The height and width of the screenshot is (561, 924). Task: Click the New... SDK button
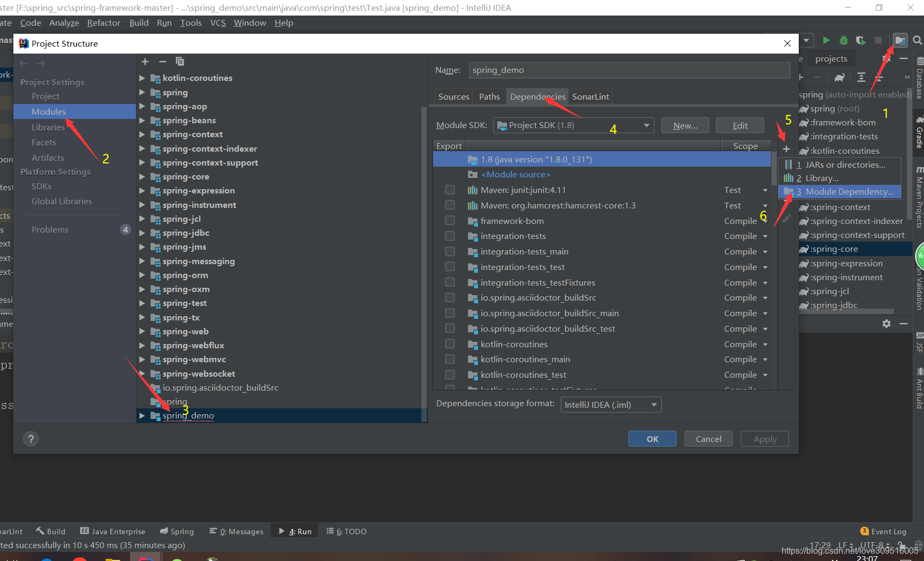click(x=685, y=125)
